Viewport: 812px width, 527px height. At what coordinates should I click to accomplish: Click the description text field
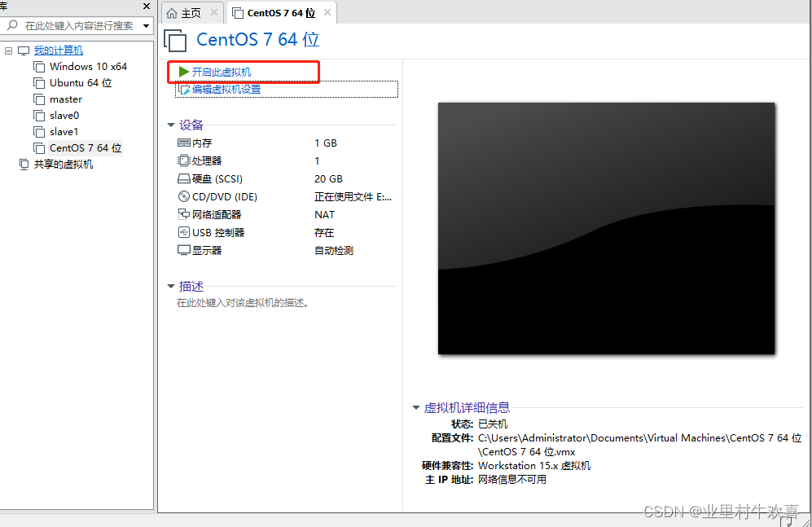pyautogui.click(x=243, y=303)
